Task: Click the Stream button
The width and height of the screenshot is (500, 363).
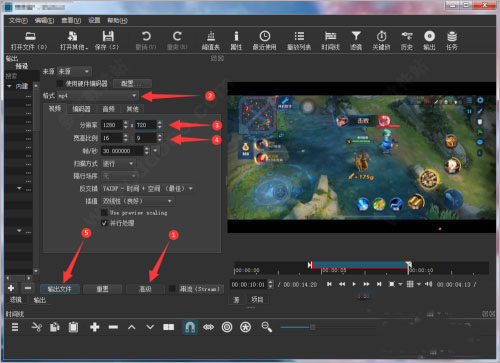Action: point(200,289)
